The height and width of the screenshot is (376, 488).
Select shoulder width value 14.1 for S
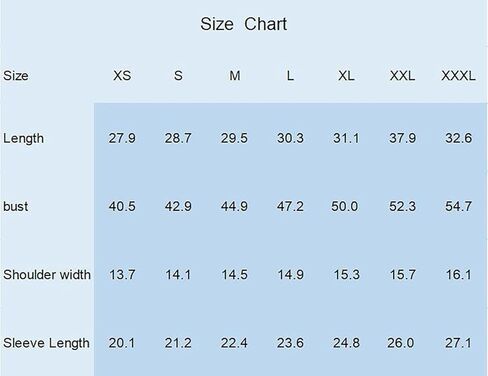click(x=178, y=275)
